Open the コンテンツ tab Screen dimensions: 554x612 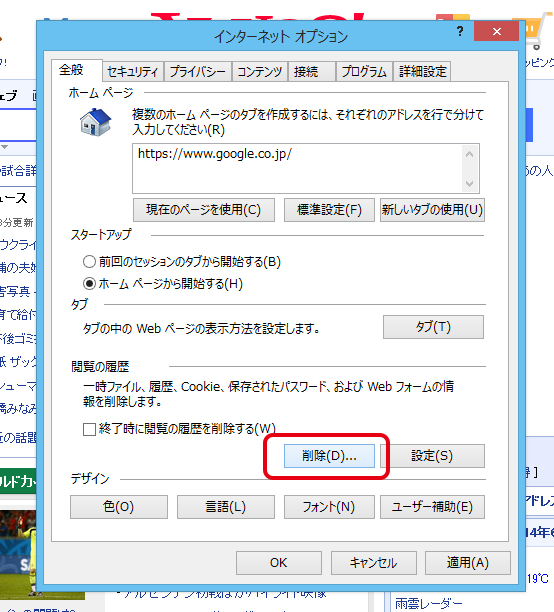pyautogui.click(x=260, y=71)
